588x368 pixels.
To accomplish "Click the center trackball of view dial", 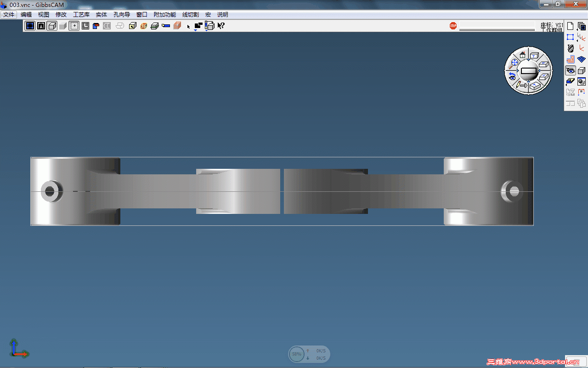I will (x=529, y=71).
